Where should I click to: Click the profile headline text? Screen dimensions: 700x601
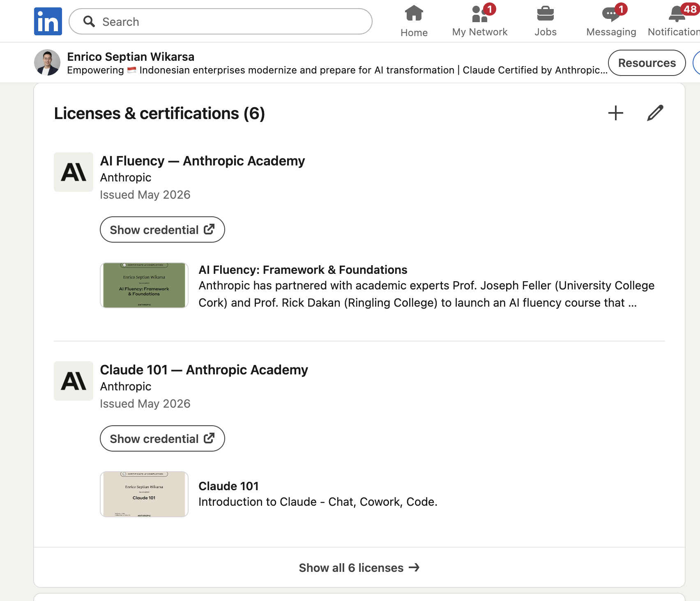(337, 70)
